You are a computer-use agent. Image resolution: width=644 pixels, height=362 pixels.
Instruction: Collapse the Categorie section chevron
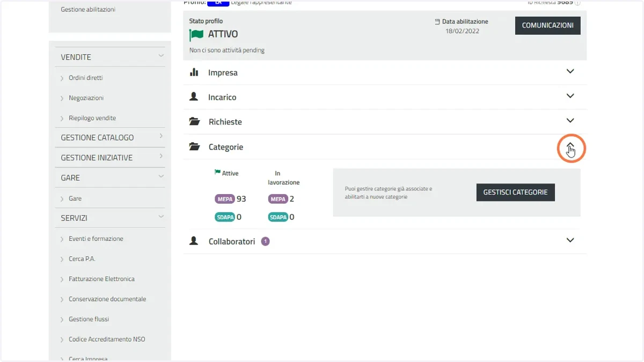coord(570,146)
